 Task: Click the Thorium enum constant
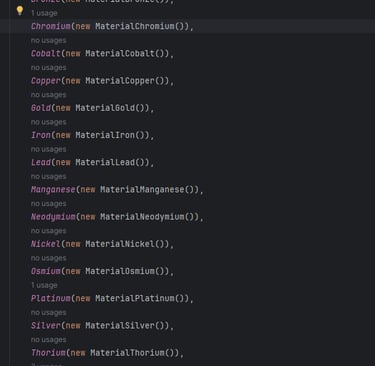click(48, 353)
